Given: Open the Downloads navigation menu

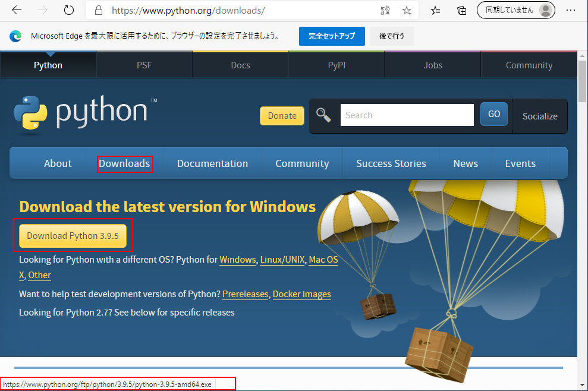Looking at the screenshot, I should point(124,163).
